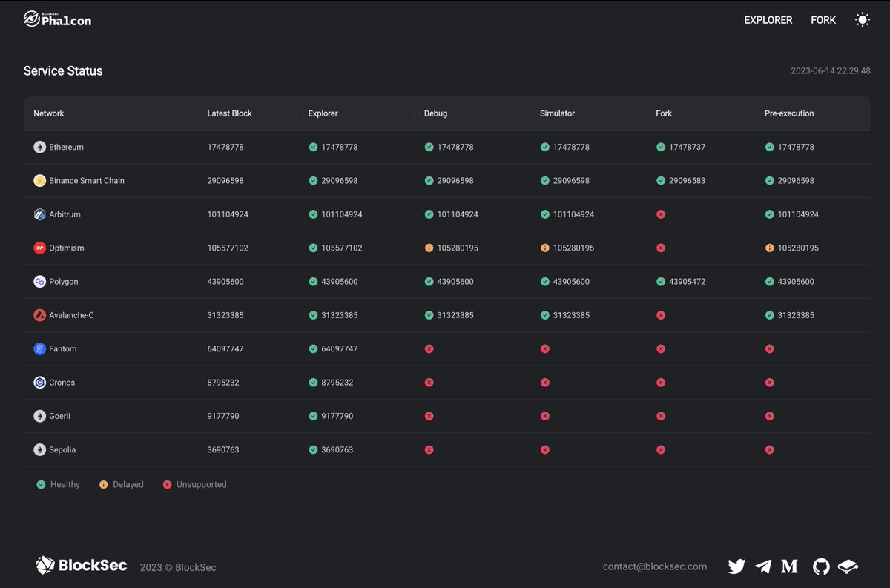Click Goerli Latest Block 9177790
The image size is (890, 588).
(x=223, y=416)
